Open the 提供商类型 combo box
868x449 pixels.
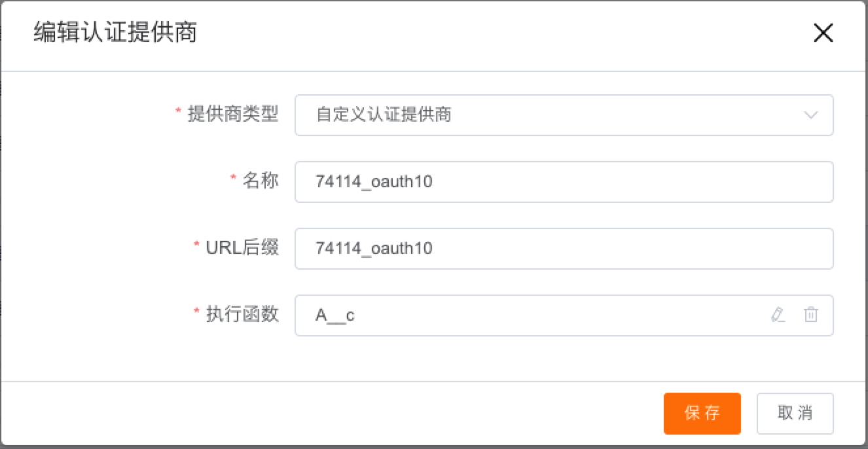[563, 115]
